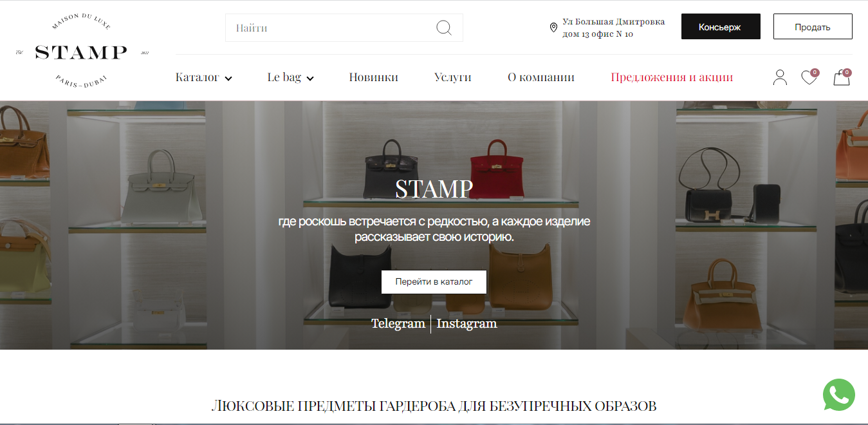Click the Продать button
The image size is (868, 425).
(x=813, y=27)
